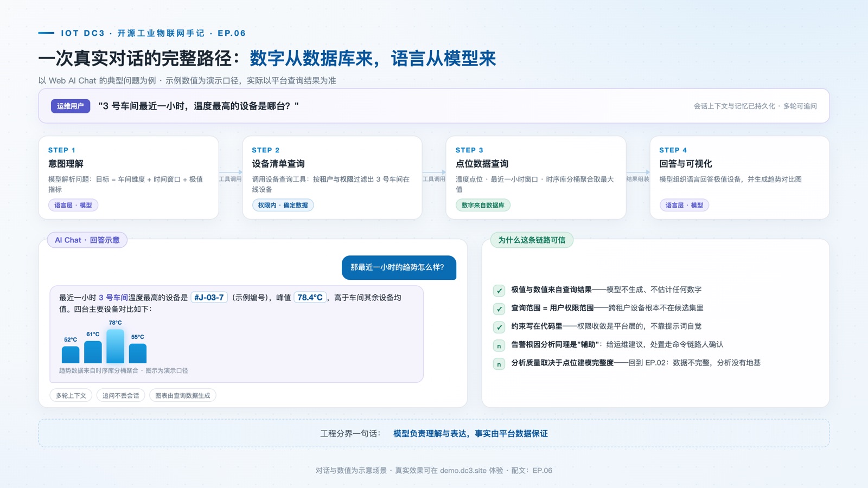Image resolution: width=868 pixels, height=488 pixels.
Task: Click the text 极值与数值来自查询结果
Action: pyautogui.click(x=551, y=290)
